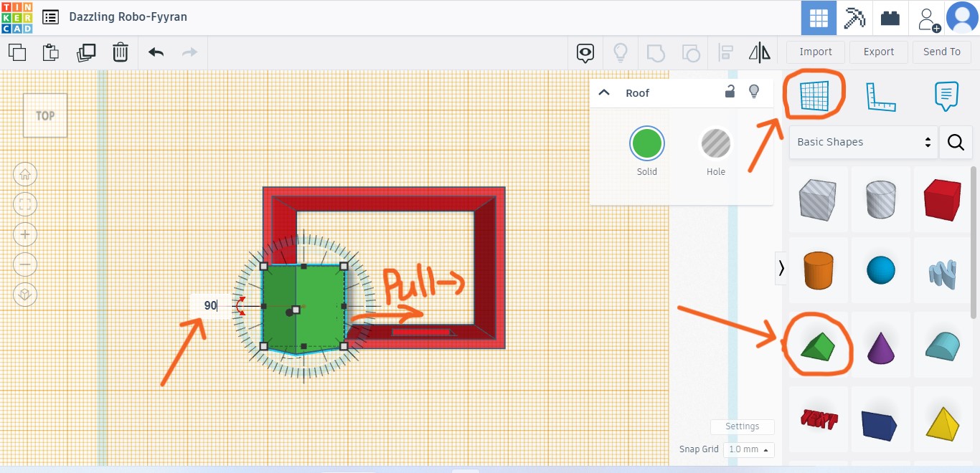This screenshot has width=980, height=473.
Task: Invite people with add-user icon
Action: [x=928, y=19]
